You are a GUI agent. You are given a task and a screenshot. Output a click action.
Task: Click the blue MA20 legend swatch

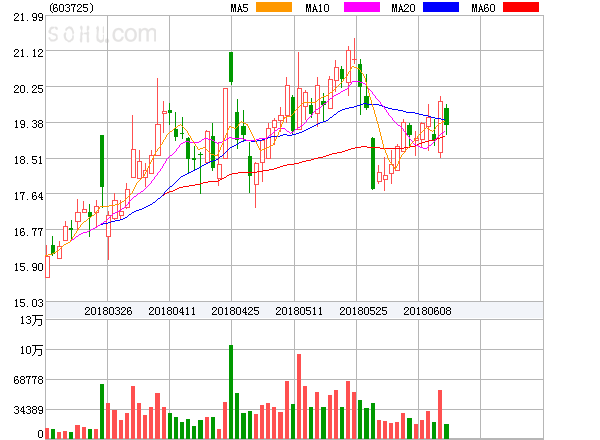[x=441, y=7]
